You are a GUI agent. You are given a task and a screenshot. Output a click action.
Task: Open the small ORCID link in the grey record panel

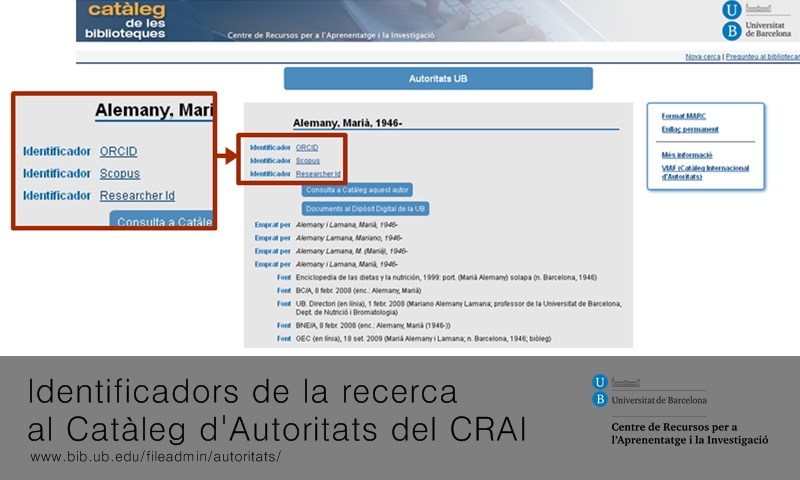[307, 147]
